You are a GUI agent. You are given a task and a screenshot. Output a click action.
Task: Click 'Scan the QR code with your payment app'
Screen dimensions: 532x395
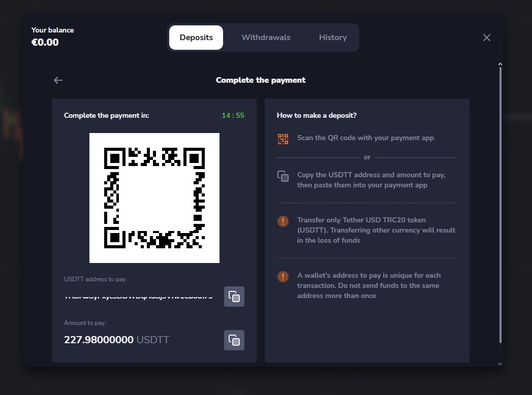(x=365, y=138)
